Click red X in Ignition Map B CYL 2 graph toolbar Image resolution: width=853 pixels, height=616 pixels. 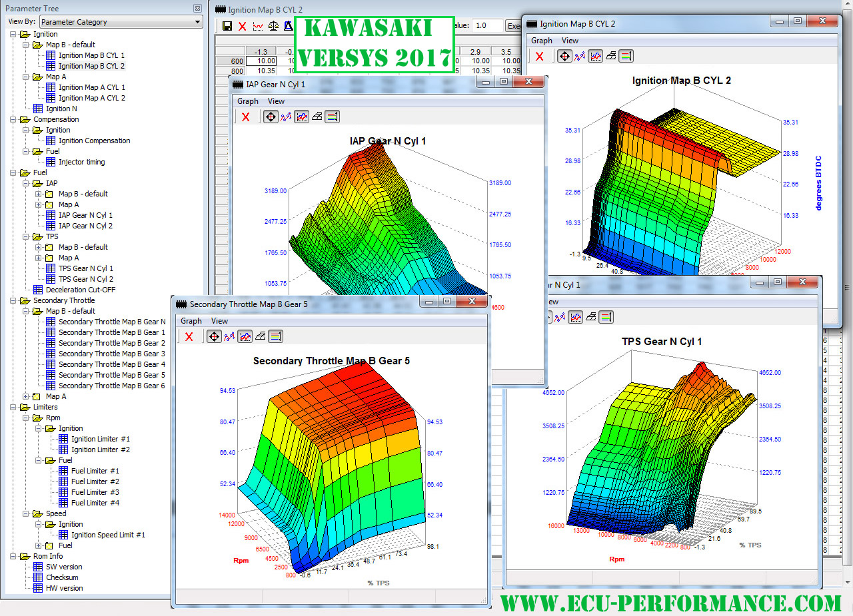tap(540, 56)
